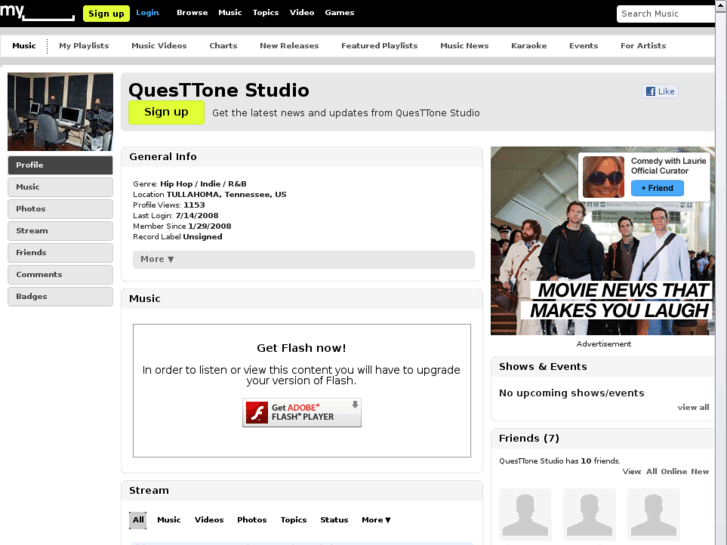Viewport: 727px width, 545px height.
Task: Click the yellow Sign up button in header
Action: [106, 13]
